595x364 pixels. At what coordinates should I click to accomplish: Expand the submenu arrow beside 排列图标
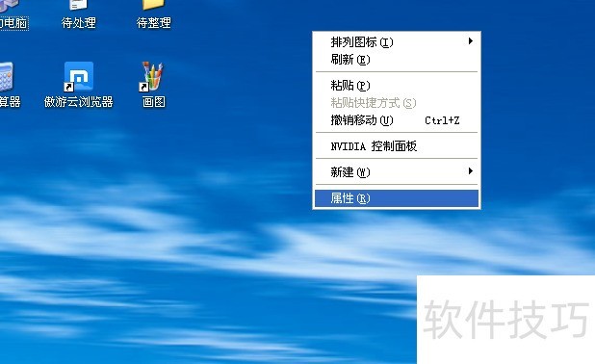(x=471, y=41)
